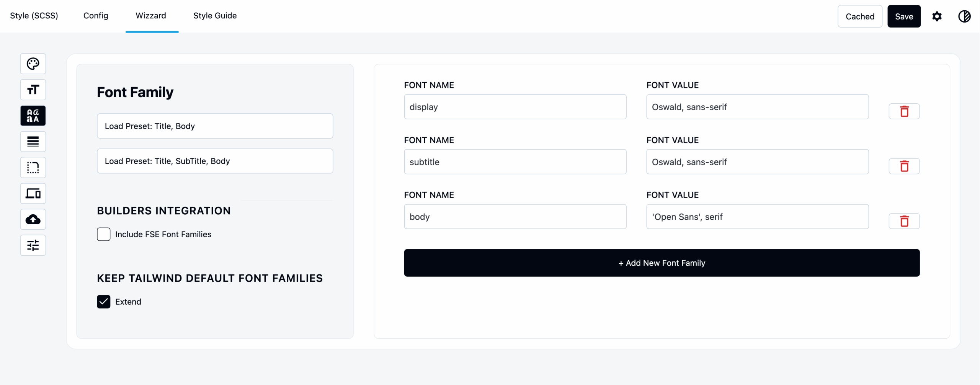Open the responsive breakpoints panel

click(33, 193)
